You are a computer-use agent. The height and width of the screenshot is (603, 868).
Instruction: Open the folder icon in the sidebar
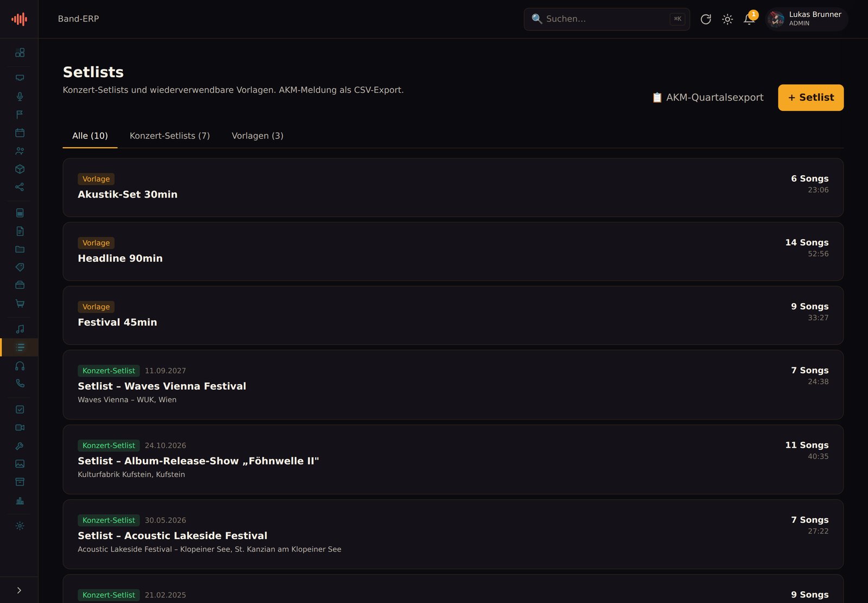tap(20, 249)
